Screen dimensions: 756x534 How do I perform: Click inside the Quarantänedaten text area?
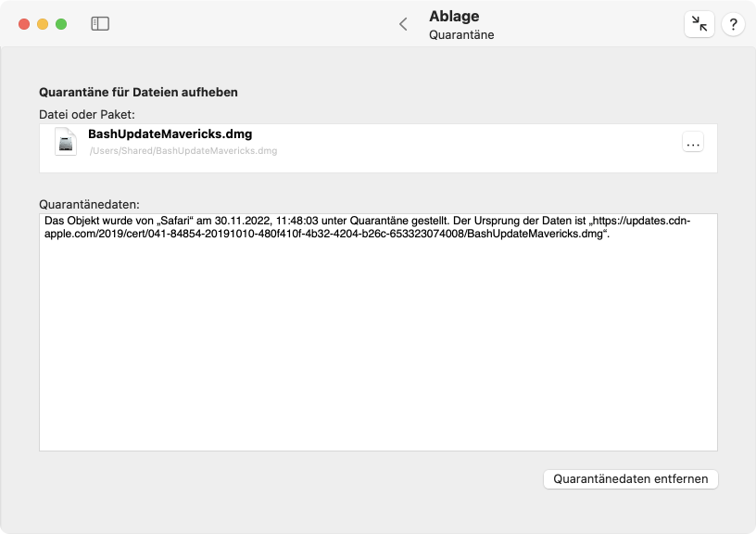[378, 333]
